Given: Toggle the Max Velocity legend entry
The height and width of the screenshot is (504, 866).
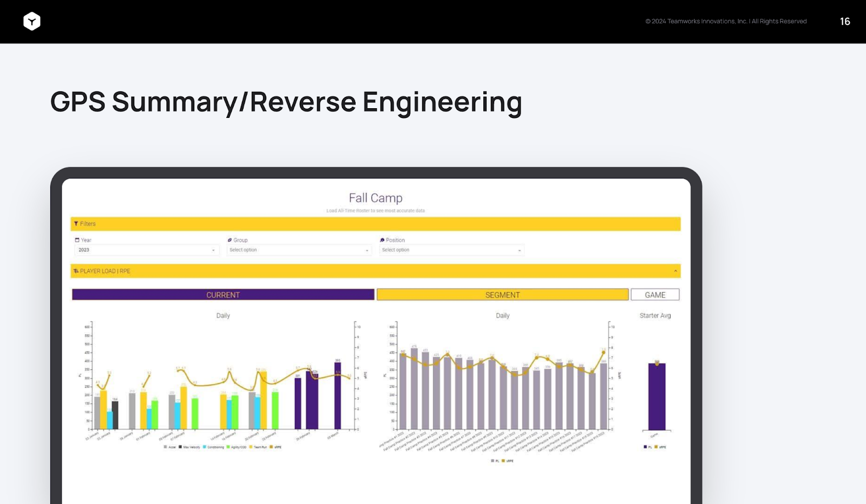Looking at the screenshot, I should 189,447.
